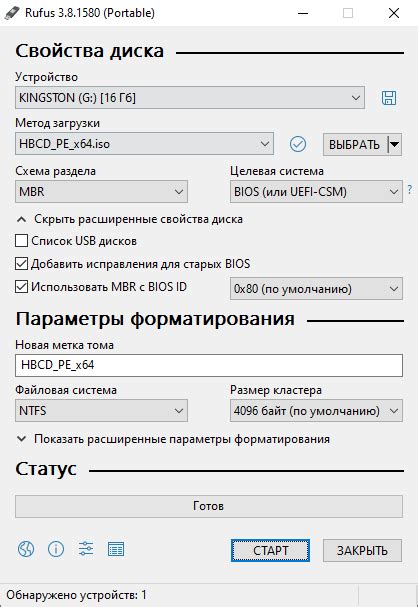Image resolution: width=418 pixels, height=607 pixels.
Task: Open the Файловая система NTFS dropdown
Action: pyautogui.click(x=101, y=410)
